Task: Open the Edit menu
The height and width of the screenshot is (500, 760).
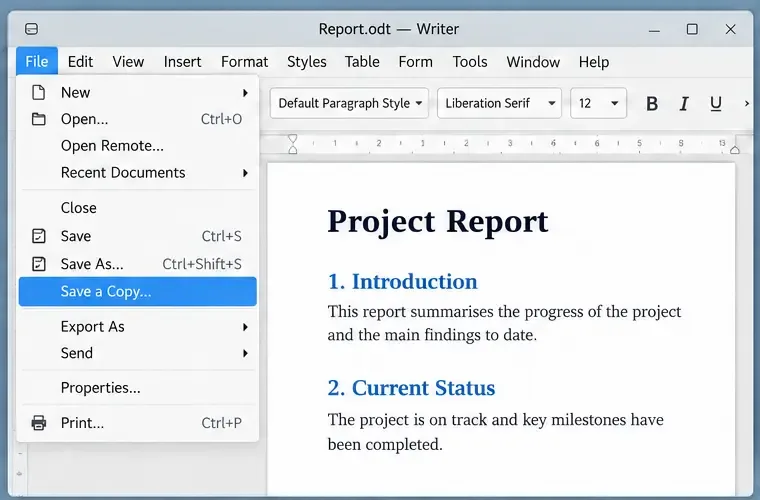Action: (x=80, y=62)
